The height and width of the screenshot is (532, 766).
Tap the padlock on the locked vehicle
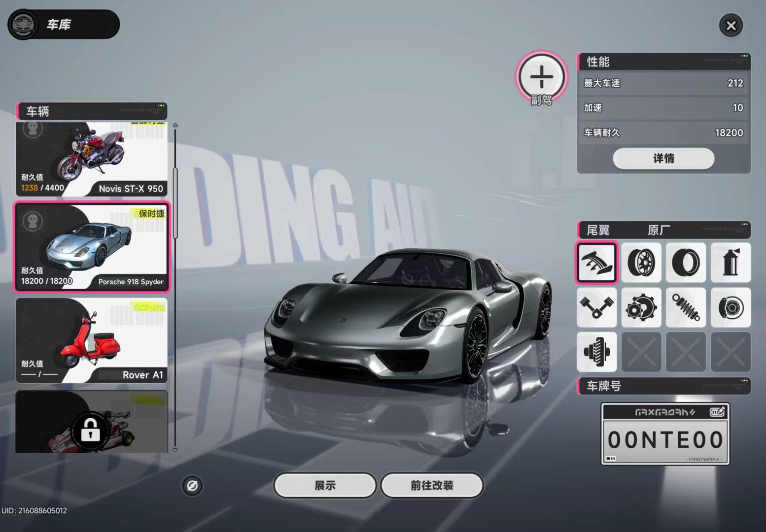point(90,430)
